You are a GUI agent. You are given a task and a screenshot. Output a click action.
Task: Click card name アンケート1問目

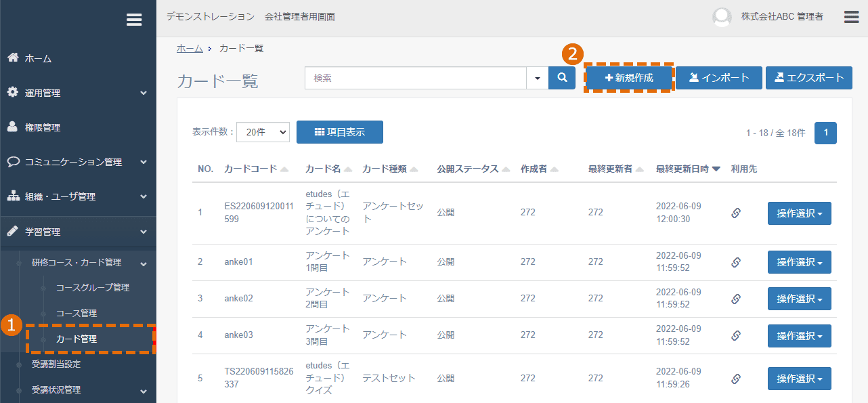point(328,262)
